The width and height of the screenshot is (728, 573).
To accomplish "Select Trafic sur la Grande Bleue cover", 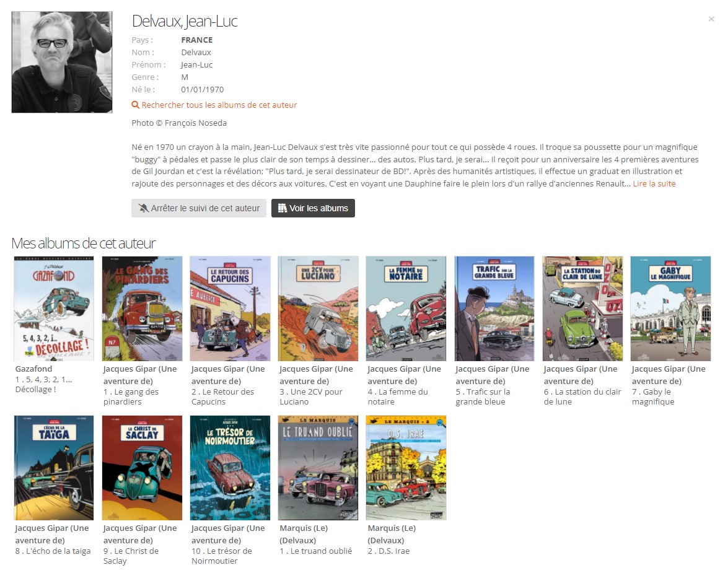I will click(x=494, y=308).
